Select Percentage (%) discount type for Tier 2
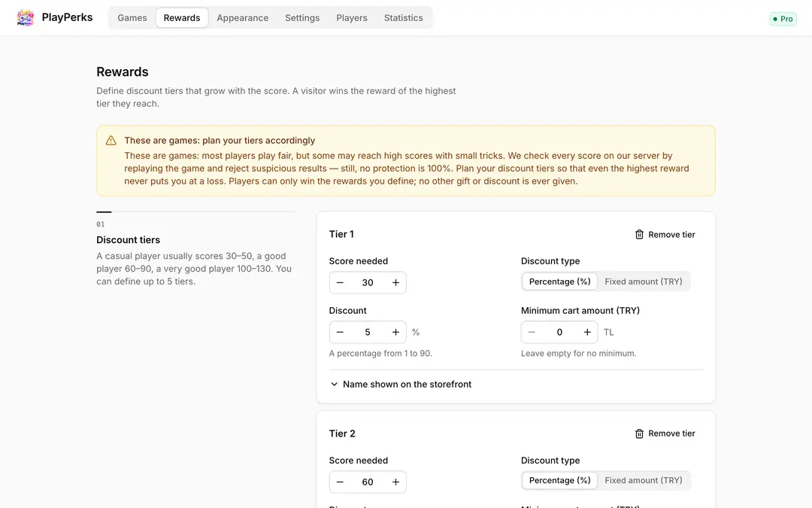This screenshot has width=812, height=508. [x=560, y=480]
